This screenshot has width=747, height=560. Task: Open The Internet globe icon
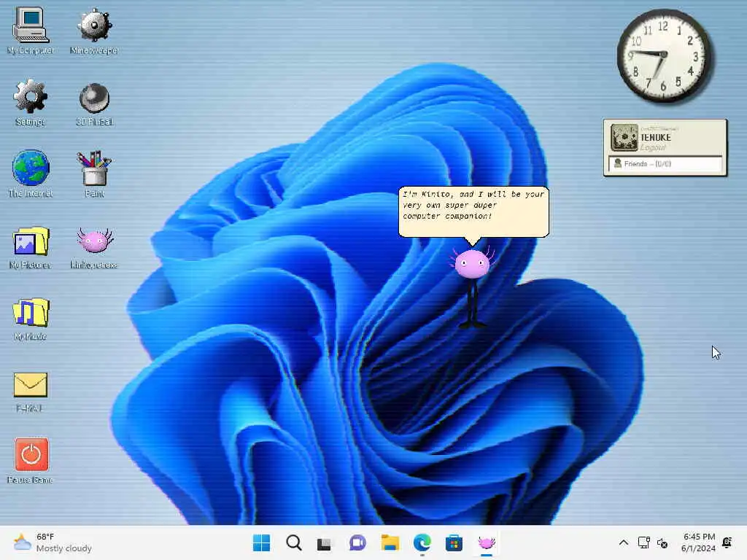(31, 174)
